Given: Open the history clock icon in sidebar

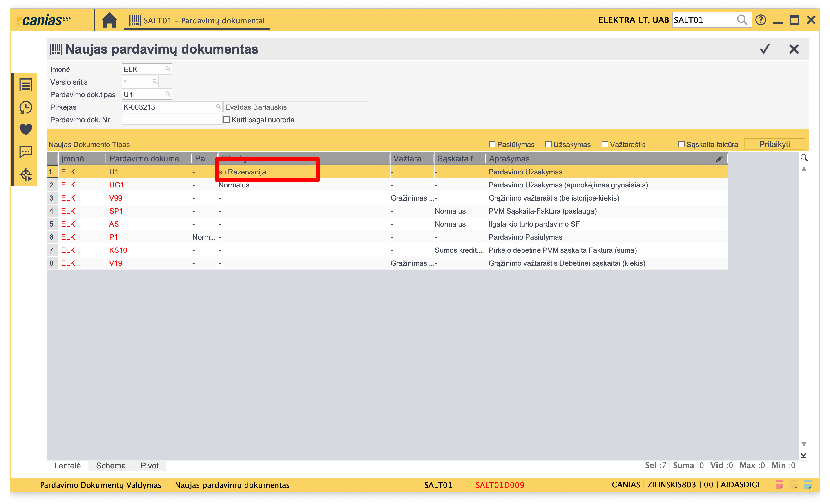Looking at the screenshot, I should 26,107.
